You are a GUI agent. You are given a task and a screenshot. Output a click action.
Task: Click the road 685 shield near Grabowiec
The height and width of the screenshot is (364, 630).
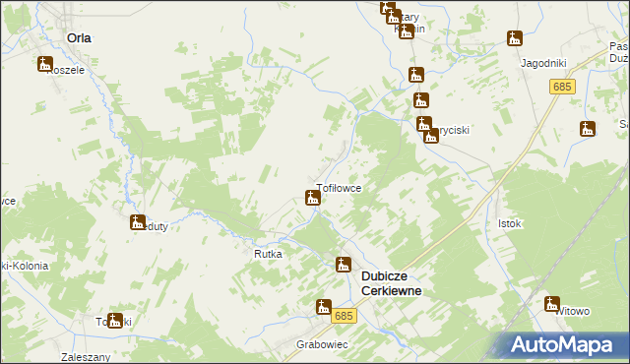tap(344, 316)
